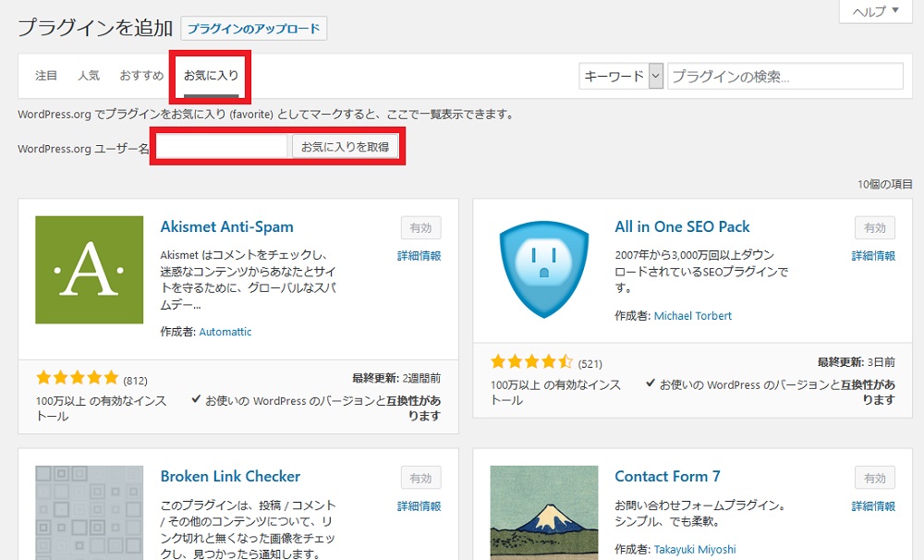This screenshot has height=560, width=924.
Task: Click the (521) rating count text
Action: click(590, 364)
